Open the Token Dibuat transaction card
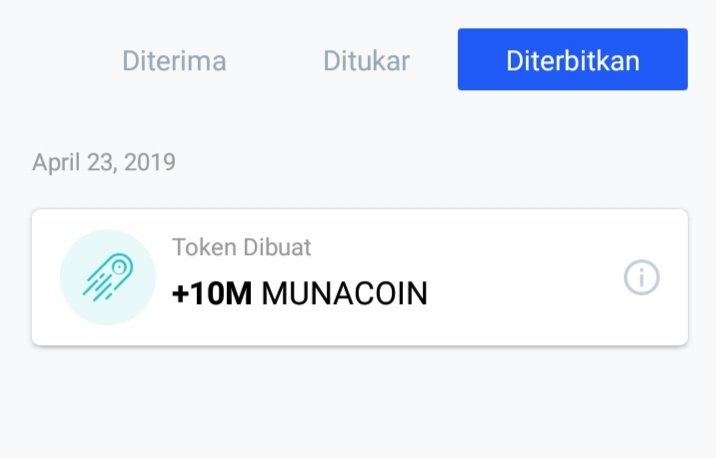Screen dimensions: 716x458 [x=359, y=277]
